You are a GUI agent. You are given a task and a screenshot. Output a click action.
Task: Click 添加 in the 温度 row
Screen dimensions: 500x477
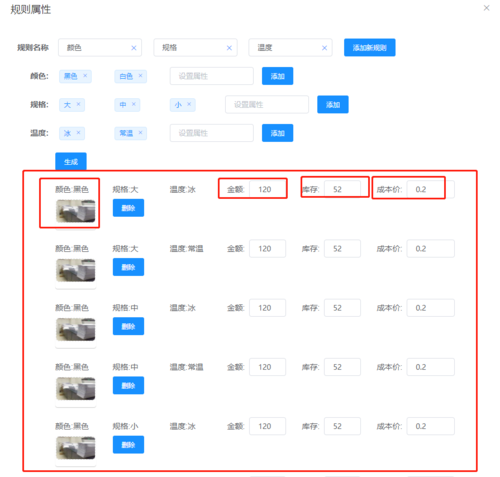click(x=277, y=133)
